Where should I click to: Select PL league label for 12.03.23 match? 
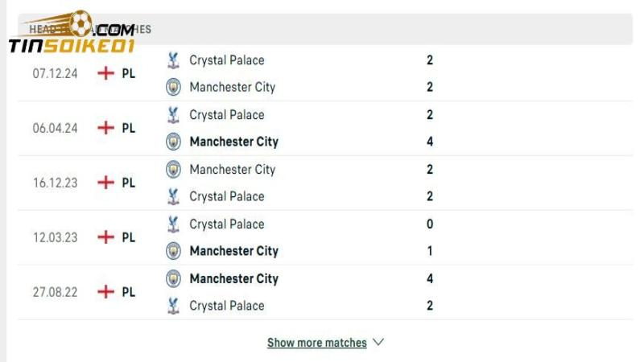129,237
